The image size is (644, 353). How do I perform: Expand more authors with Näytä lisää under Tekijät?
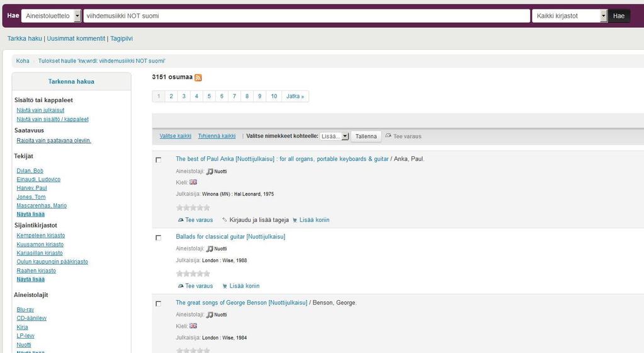click(x=31, y=214)
